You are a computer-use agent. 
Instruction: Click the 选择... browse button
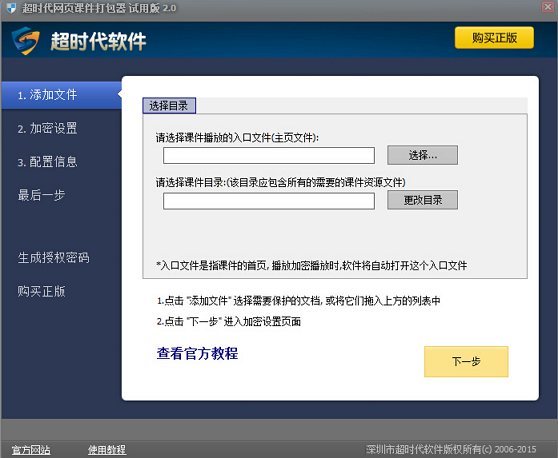[422, 155]
